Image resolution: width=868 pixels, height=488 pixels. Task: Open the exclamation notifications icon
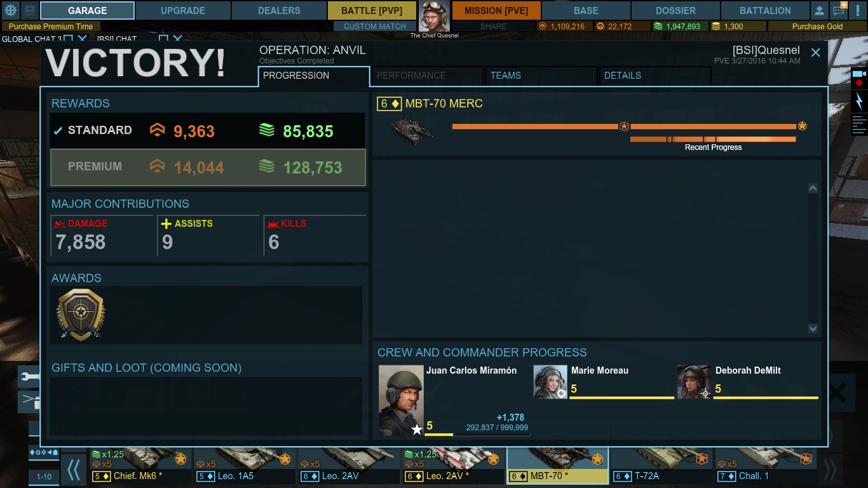point(858,10)
